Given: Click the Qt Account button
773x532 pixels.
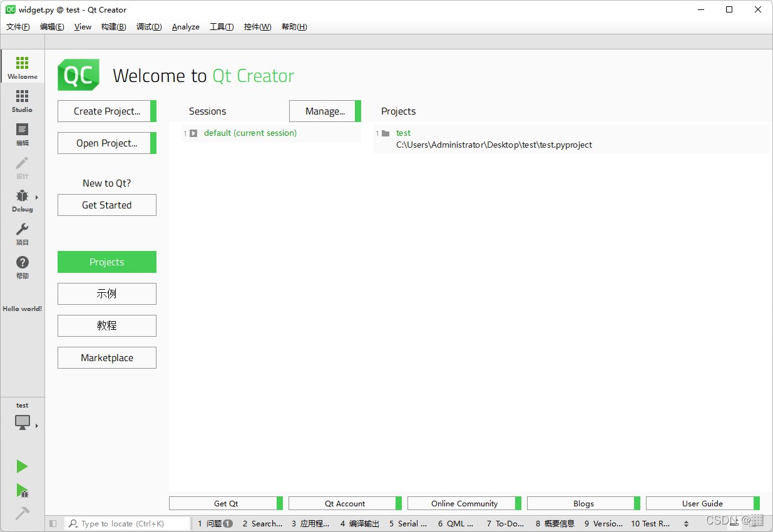Looking at the screenshot, I should coord(345,503).
